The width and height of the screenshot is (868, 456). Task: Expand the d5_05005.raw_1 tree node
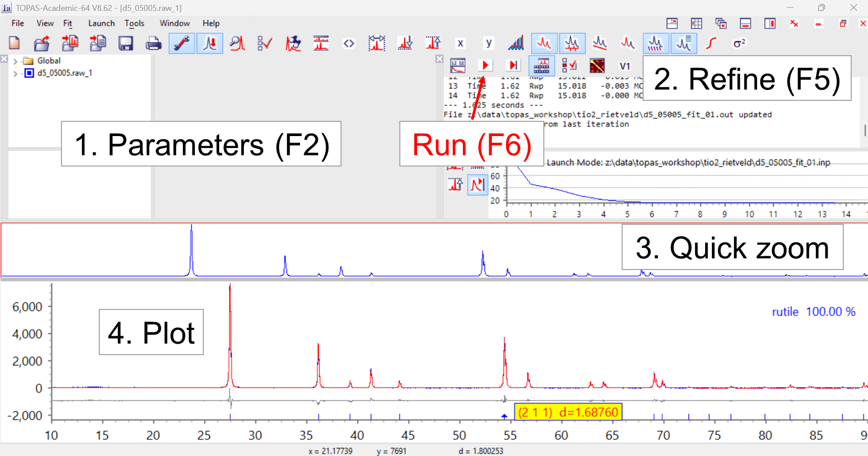pos(15,73)
